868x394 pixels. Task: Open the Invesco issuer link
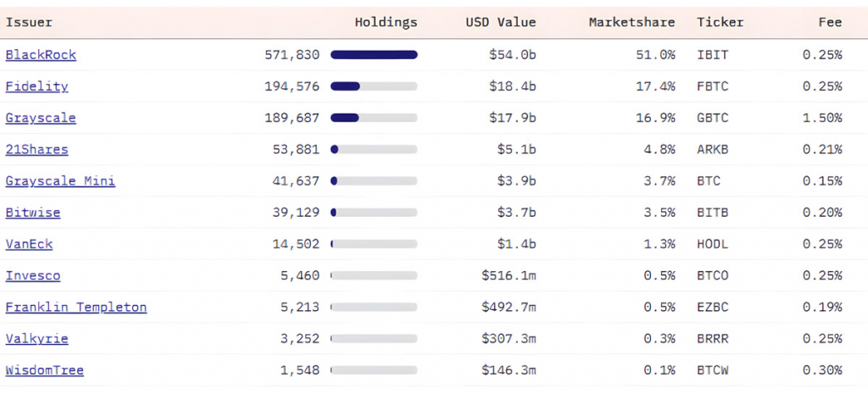[33, 275]
